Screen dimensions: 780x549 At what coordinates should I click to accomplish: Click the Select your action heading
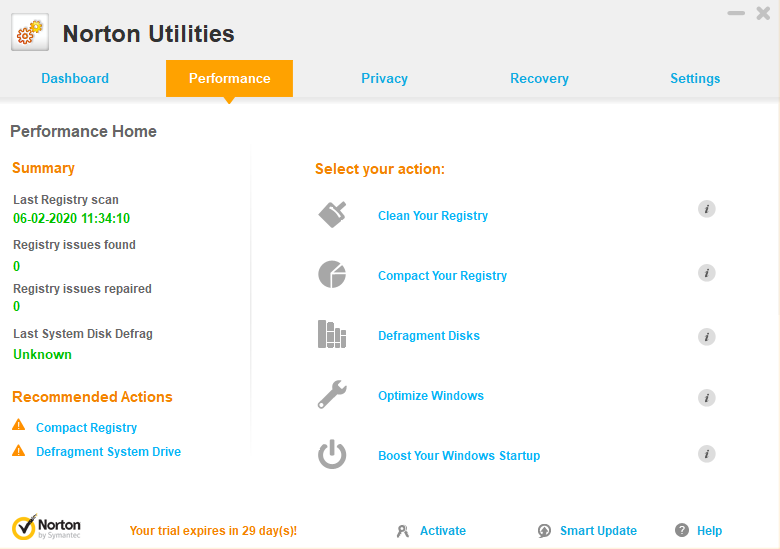(380, 169)
